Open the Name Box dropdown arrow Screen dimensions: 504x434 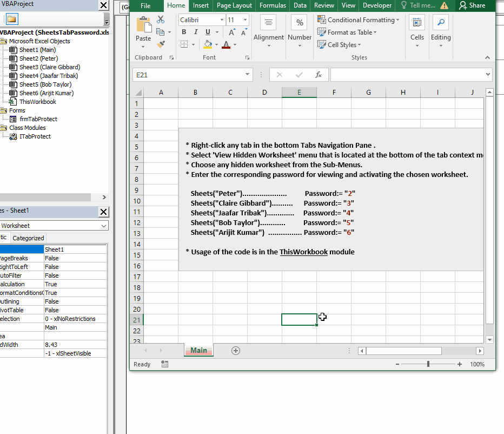tap(248, 75)
